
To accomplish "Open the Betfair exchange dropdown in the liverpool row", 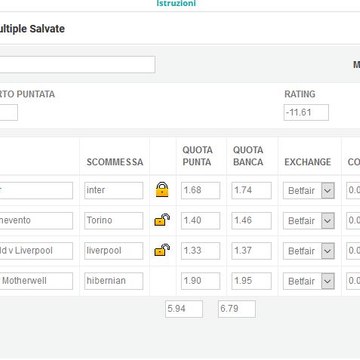I will [309, 251].
